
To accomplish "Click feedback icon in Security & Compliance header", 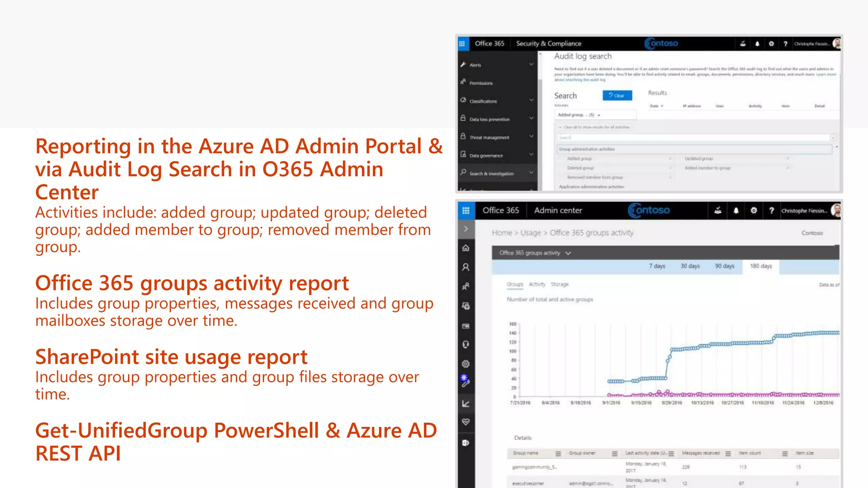I will [x=743, y=44].
